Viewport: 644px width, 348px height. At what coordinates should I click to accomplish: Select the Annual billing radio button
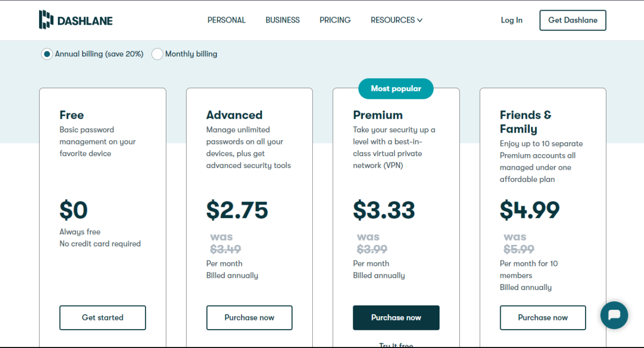(47, 54)
